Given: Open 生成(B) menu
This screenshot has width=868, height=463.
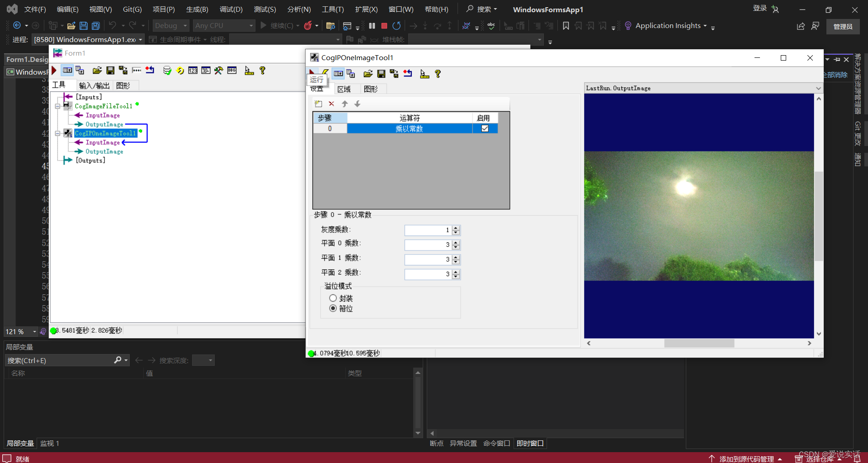Looking at the screenshot, I should pyautogui.click(x=197, y=9).
